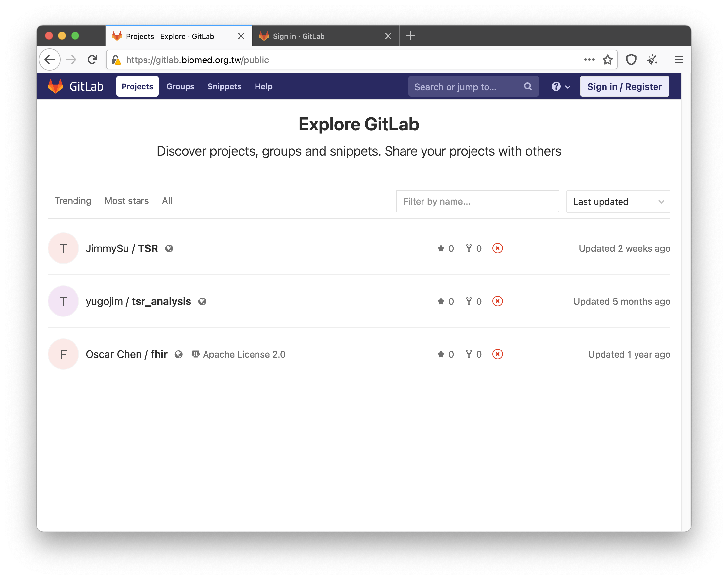This screenshot has height=580, width=728.
Task: Open the JimmySu / TSR project link
Action: click(x=122, y=248)
